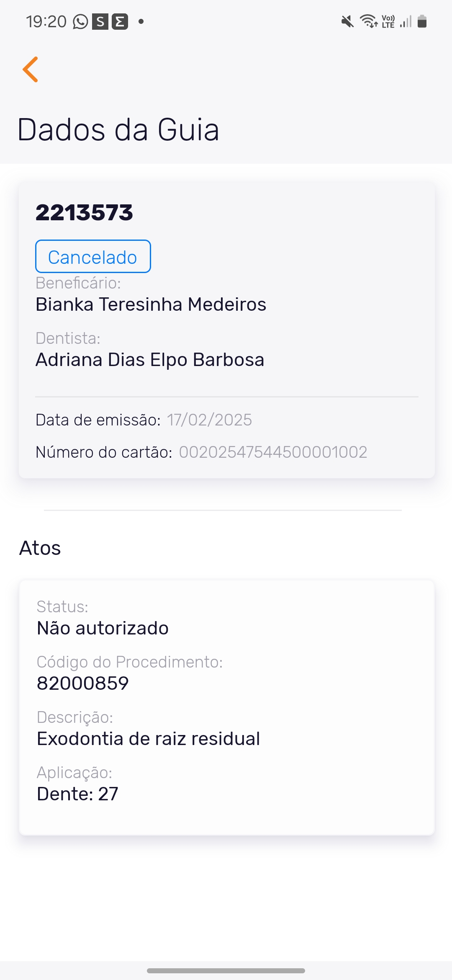Tap dentist name Adriana Dias Elpo Barbosa
452x980 pixels.
150,360
